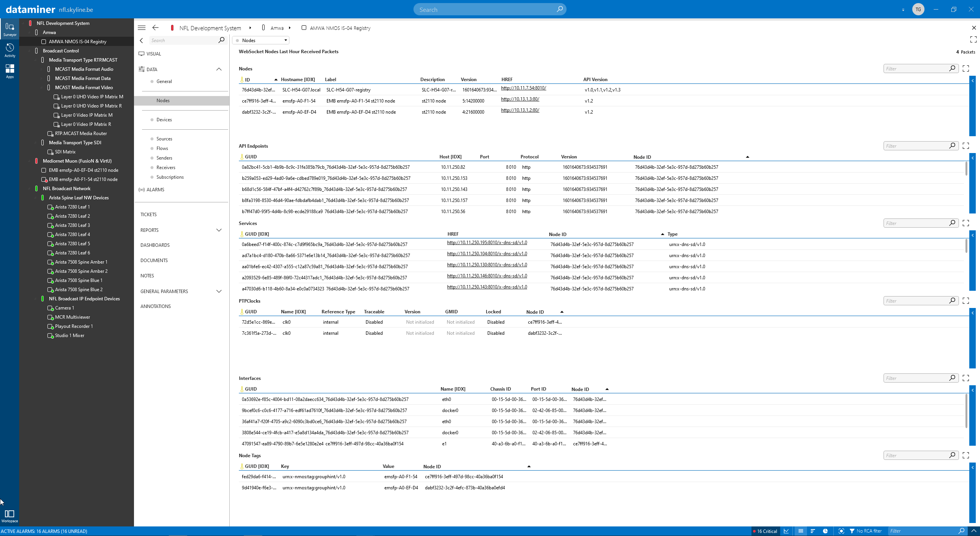This screenshot has width=980, height=536.
Task: Collapse the DATA section
Action: [219, 69]
